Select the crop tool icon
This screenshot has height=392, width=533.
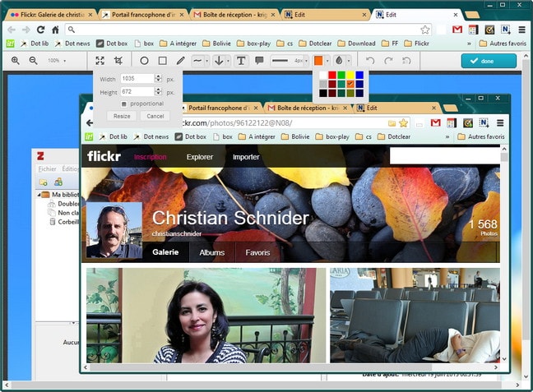pos(118,61)
